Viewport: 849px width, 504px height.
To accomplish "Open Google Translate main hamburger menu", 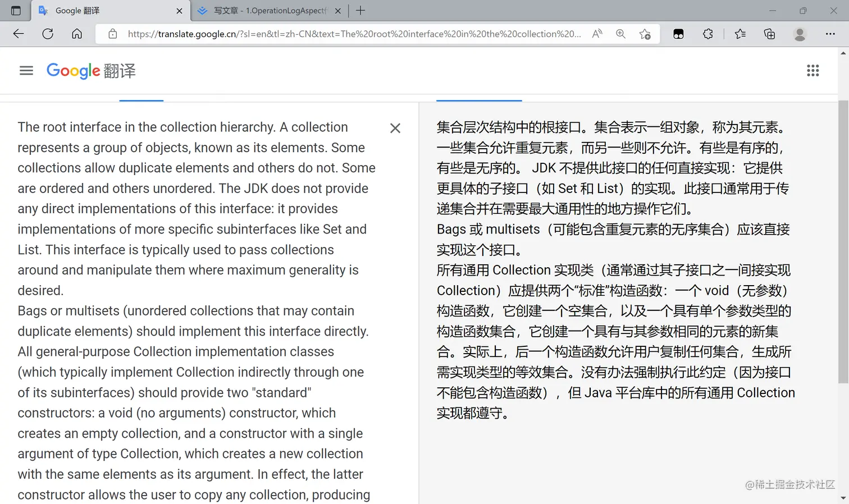I will point(26,70).
